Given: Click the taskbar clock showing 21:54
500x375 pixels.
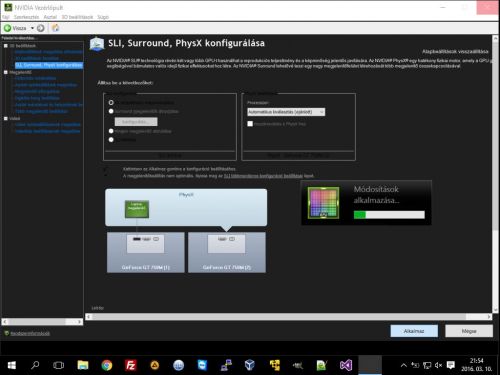Looking at the screenshot, I should tap(477, 365).
